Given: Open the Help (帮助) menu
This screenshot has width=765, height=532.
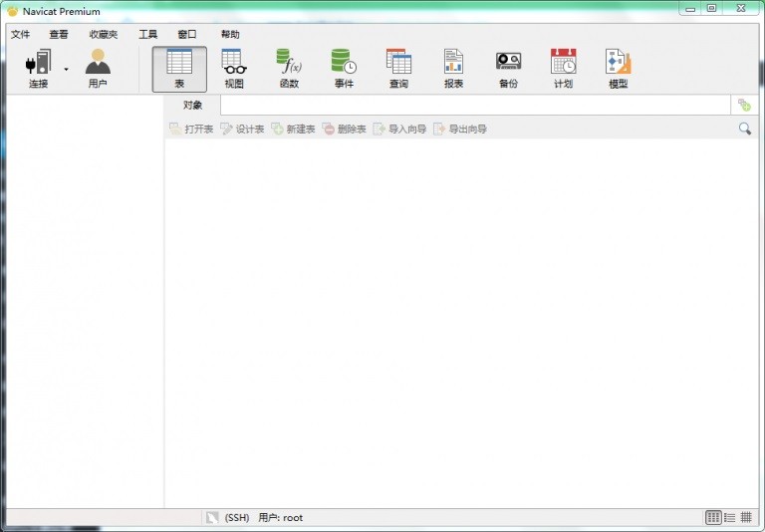Looking at the screenshot, I should click(230, 34).
